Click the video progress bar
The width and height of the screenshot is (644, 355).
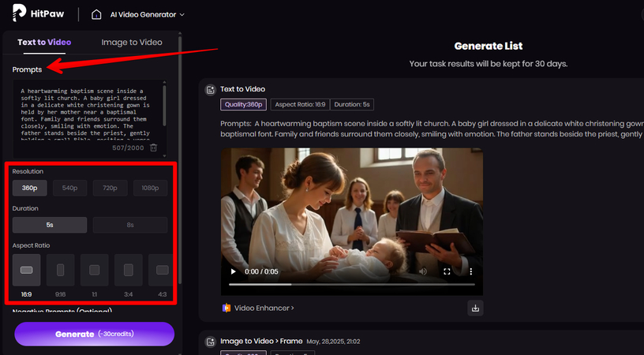[351, 284]
